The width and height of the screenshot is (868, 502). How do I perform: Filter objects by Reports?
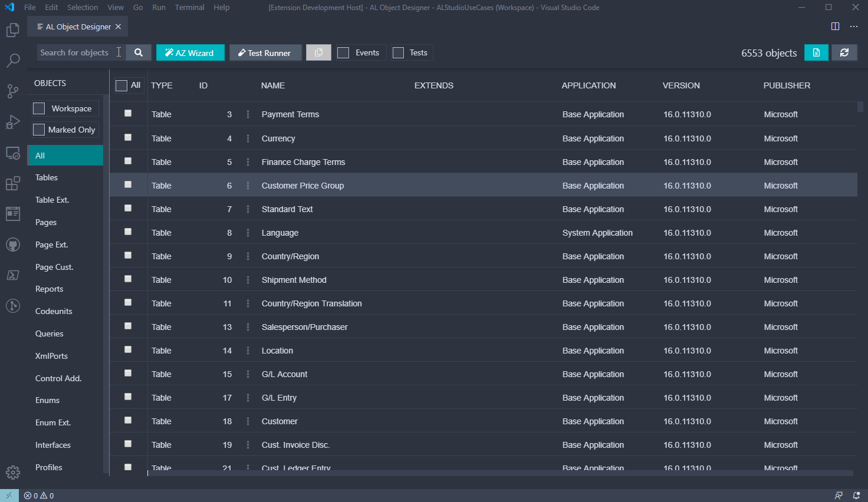[x=65, y=289]
